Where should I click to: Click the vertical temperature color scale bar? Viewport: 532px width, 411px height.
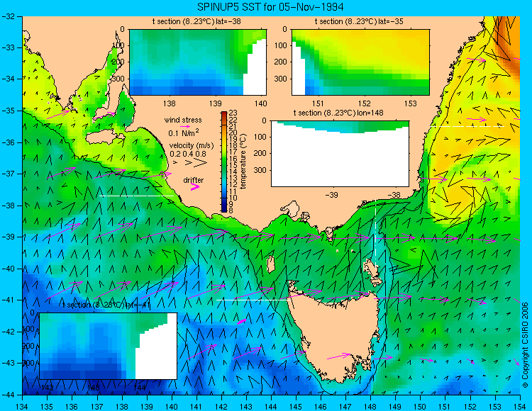click(x=224, y=162)
